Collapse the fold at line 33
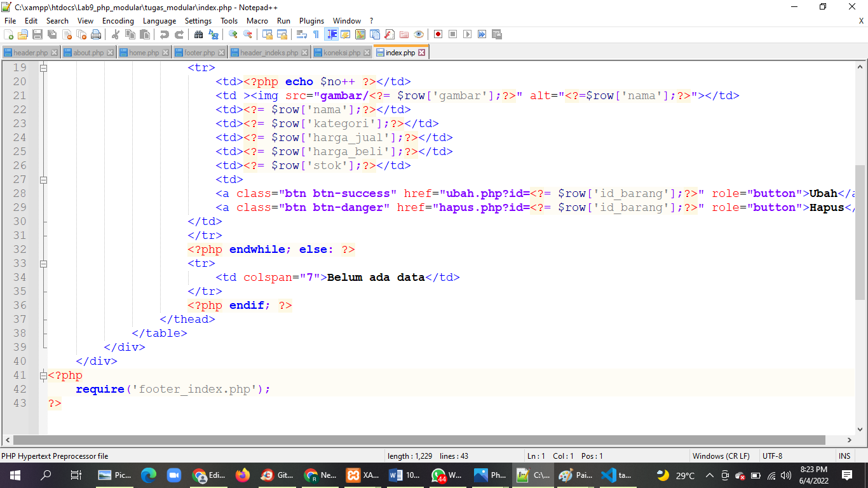Image resolution: width=868 pixels, height=488 pixels. (43, 263)
